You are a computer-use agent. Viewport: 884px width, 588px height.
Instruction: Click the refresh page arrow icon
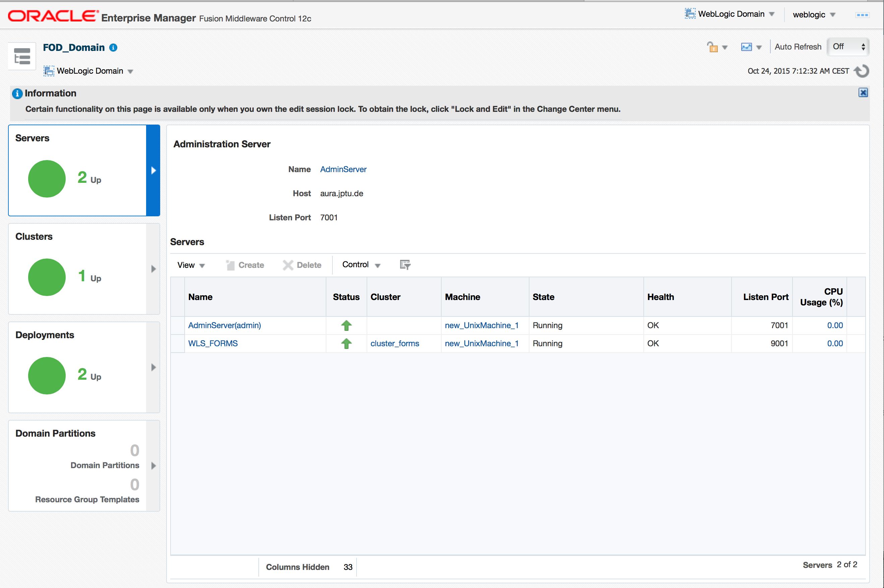pos(862,71)
